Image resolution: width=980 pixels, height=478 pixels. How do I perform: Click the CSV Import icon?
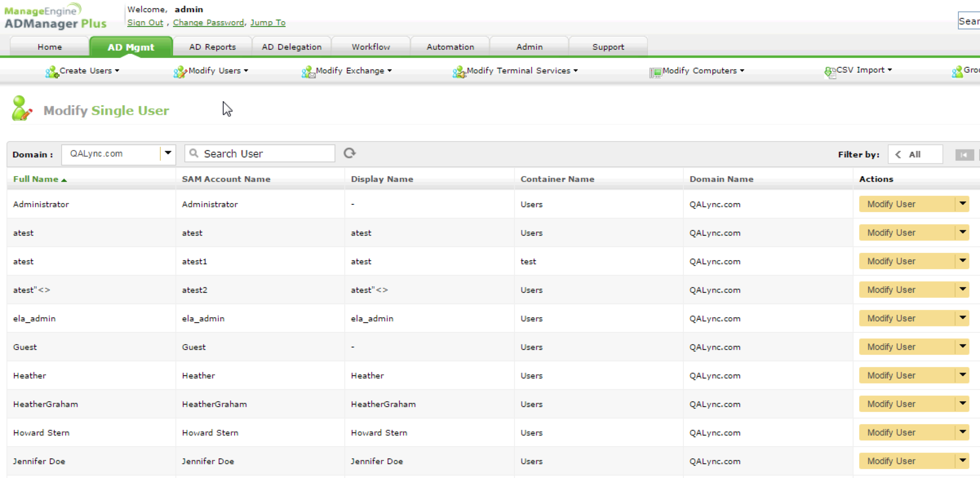coord(829,72)
